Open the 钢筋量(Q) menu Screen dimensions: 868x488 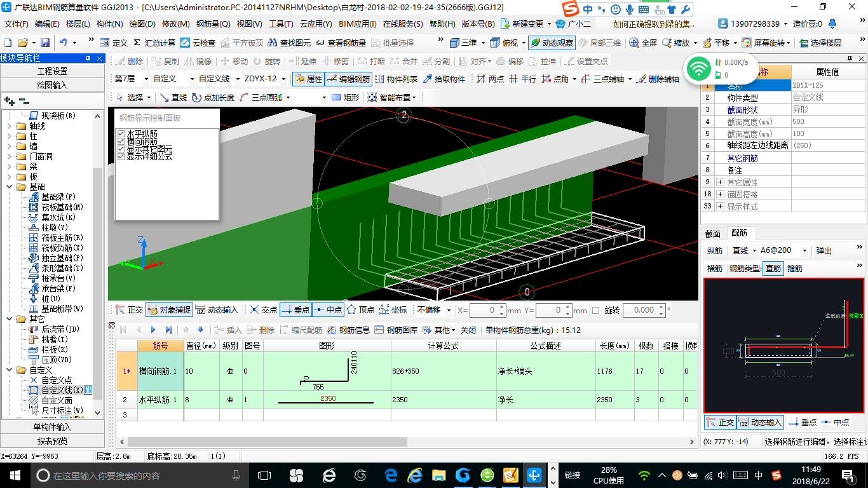click(x=214, y=24)
